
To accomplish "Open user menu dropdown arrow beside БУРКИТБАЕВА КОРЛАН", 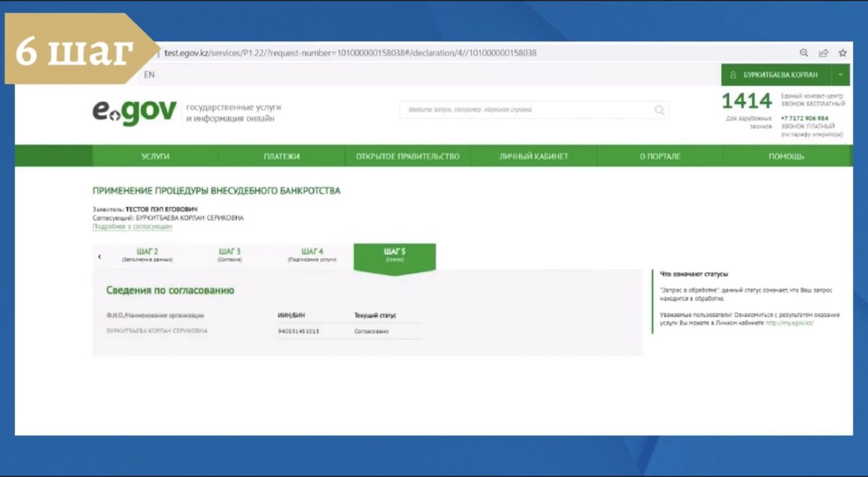I will coord(841,74).
